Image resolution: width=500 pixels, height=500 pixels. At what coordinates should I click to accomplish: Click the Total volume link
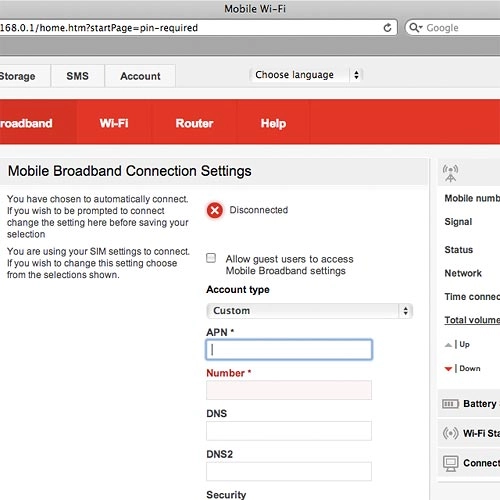tap(472, 320)
